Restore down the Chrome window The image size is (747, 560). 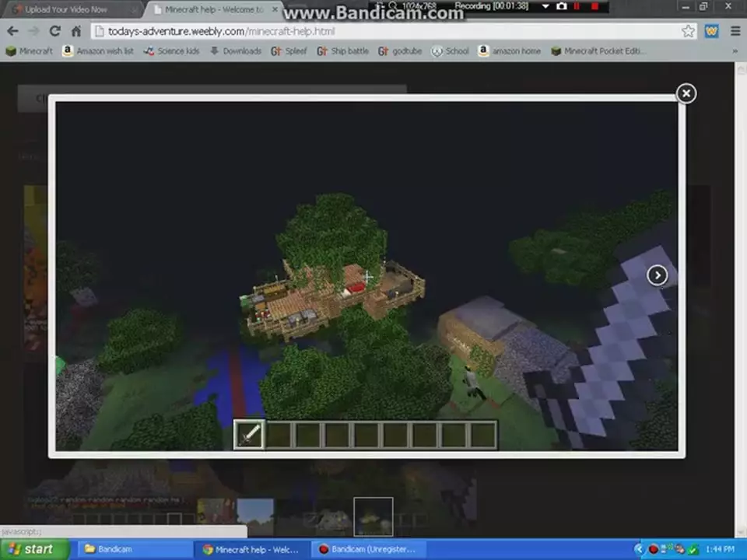click(x=703, y=7)
